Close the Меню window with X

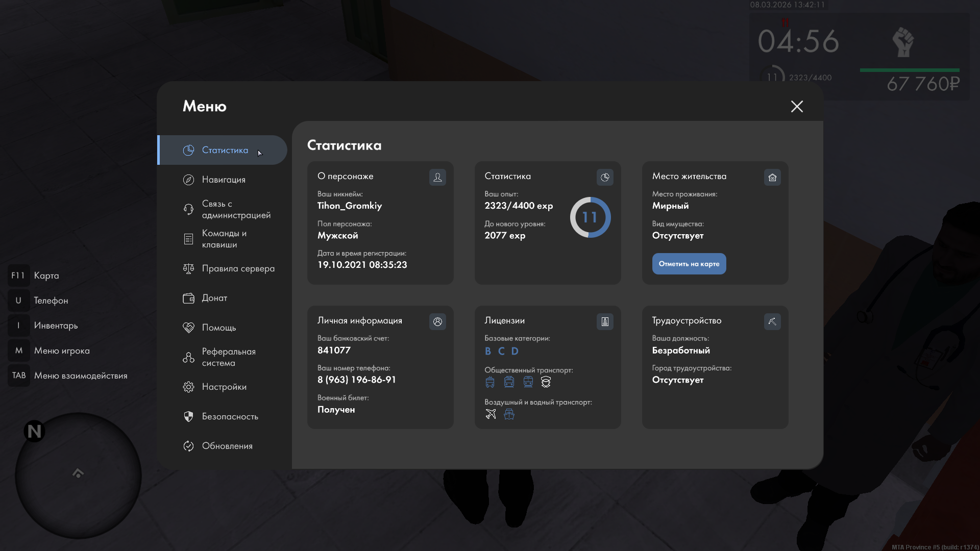pos(797,106)
